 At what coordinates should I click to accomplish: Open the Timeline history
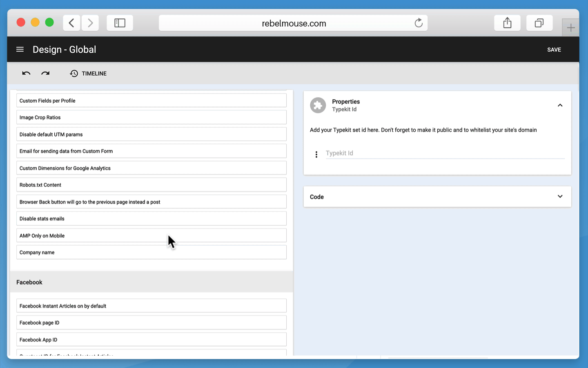[88, 74]
